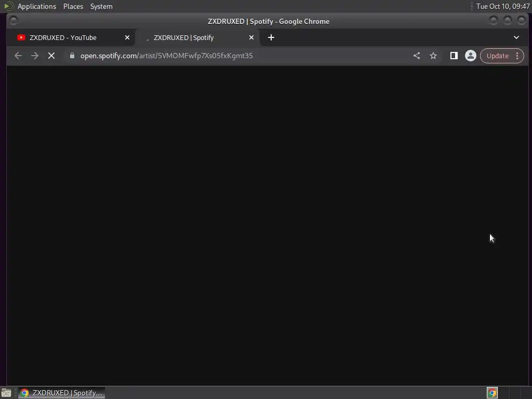Stop loading the Spotify page
This screenshot has width=532, height=399.
coord(51,56)
